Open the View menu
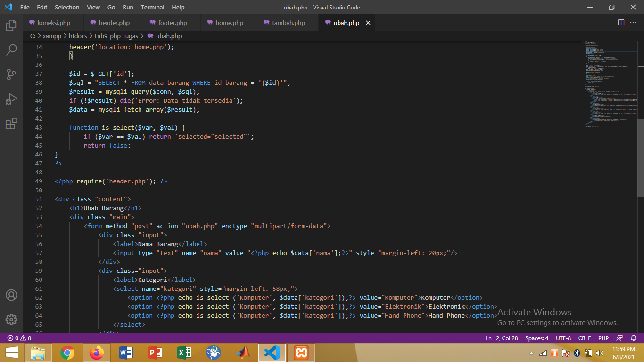 tap(93, 7)
